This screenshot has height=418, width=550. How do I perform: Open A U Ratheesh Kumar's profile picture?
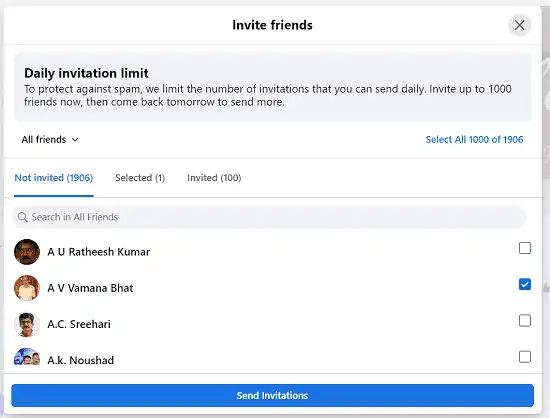tap(27, 252)
